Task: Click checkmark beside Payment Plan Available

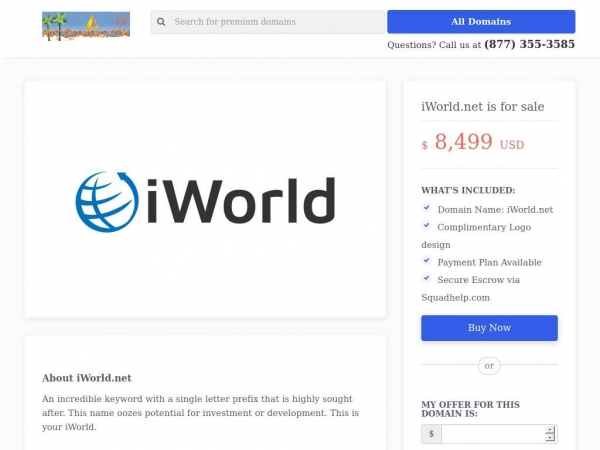Action: tap(427, 261)
